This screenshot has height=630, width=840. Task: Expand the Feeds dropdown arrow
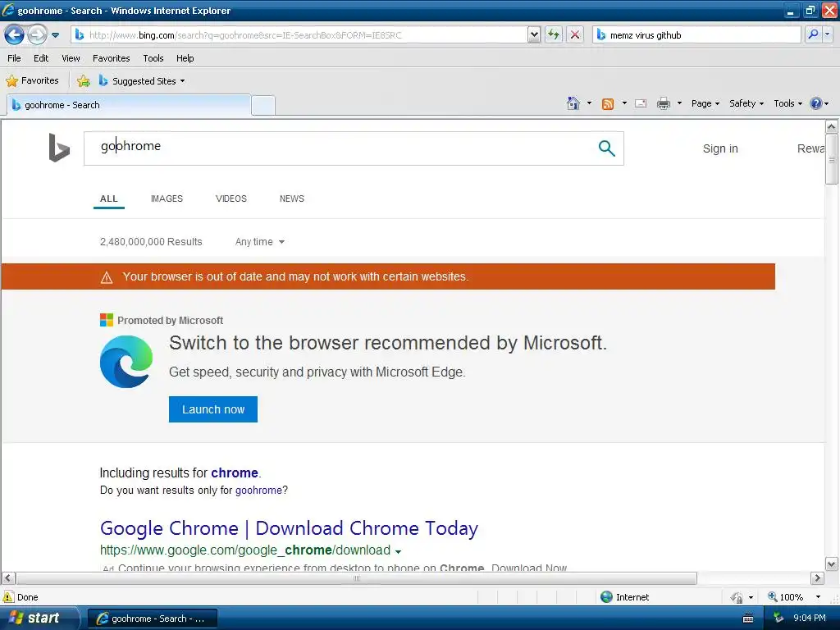pos(624,103)
